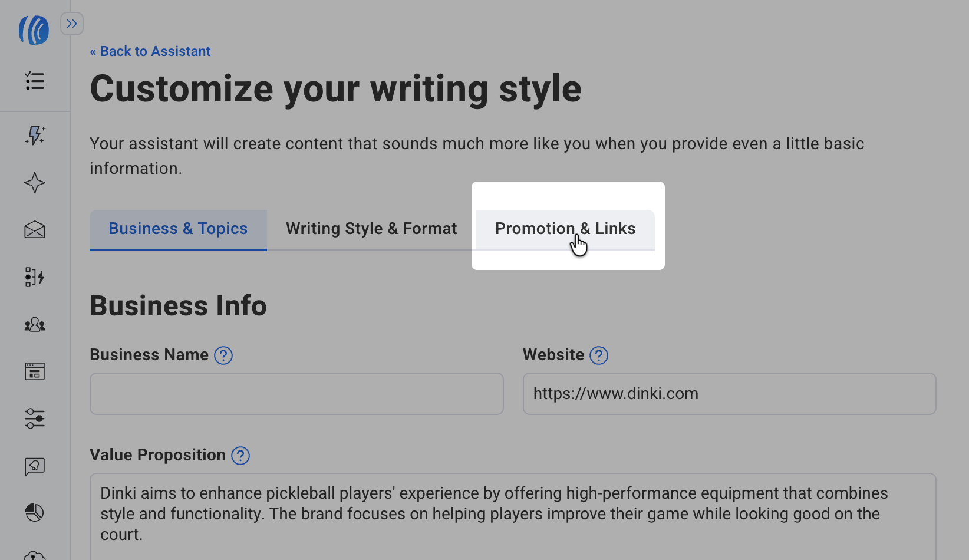The width and height of the screenshot is (969, 560).
Task: Click the Business Name help question mark
Action: click(223, 355)
